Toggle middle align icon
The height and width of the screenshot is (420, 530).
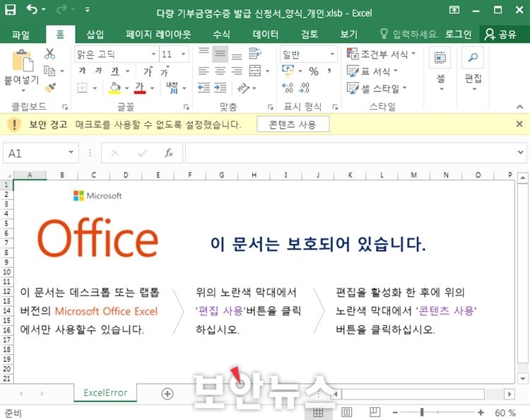coord(220,54)
